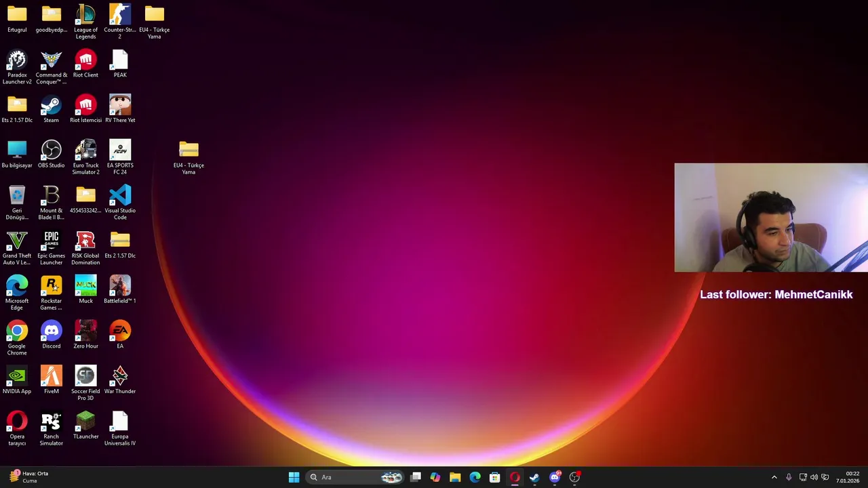This screenshot has width=868, height=488.
Task: Launch OBS Studio from the desktop
Action: coord(52,155)
